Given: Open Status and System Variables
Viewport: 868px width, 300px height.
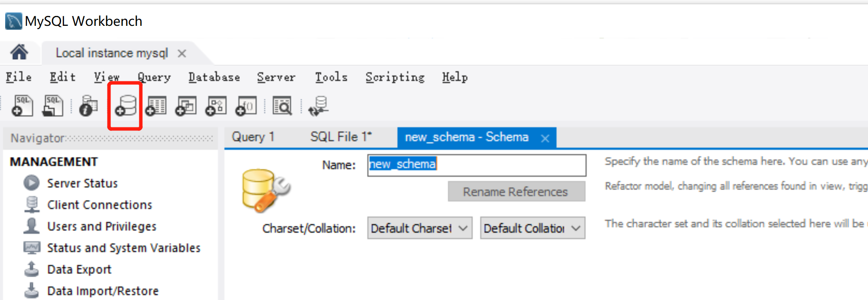Looking at the screenshot, I should click(124, 248).
